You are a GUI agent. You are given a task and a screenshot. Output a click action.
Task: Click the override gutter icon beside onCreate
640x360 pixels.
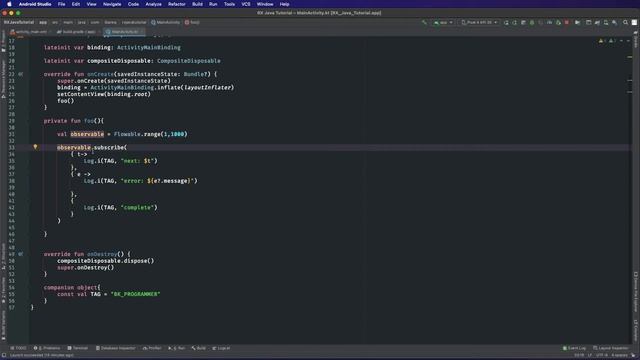pyautogui.click(x=20, y=74)
